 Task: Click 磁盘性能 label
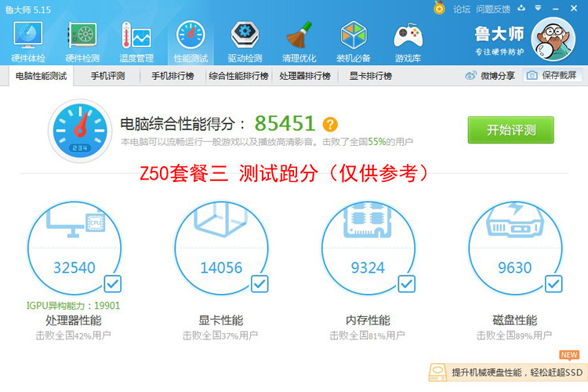[515, 321]
